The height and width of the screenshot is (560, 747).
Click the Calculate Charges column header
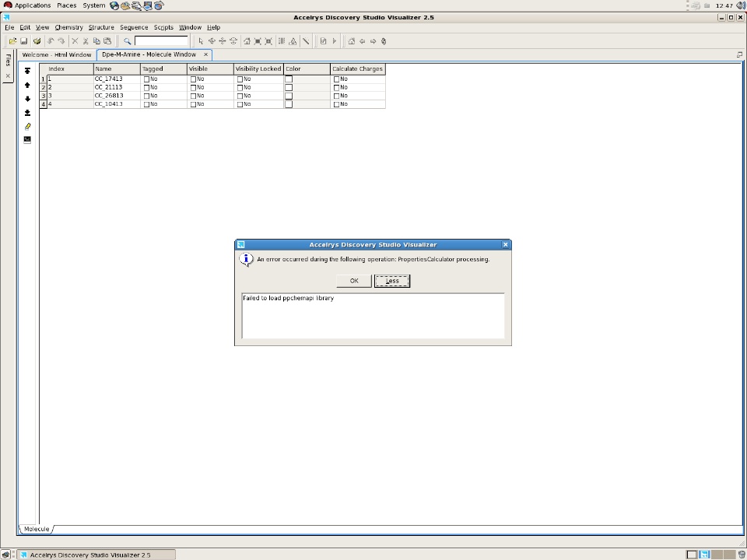[x=357, y=69]
